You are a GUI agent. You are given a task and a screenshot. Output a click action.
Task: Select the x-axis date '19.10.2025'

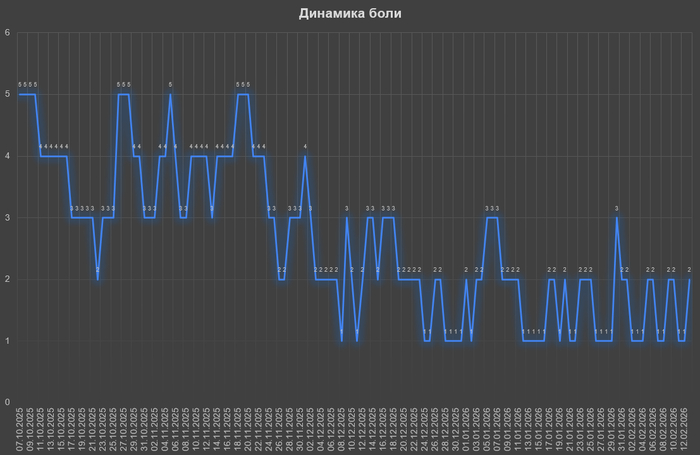pyautogui.click(x=82, y=430)
